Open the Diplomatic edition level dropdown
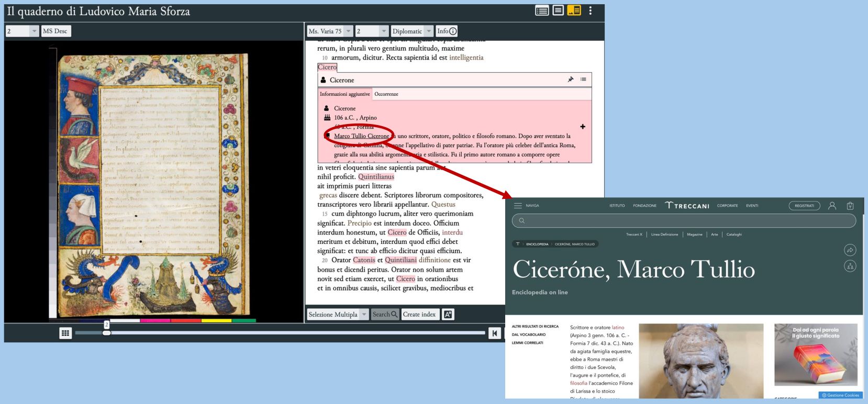 (x=412, y=31)
